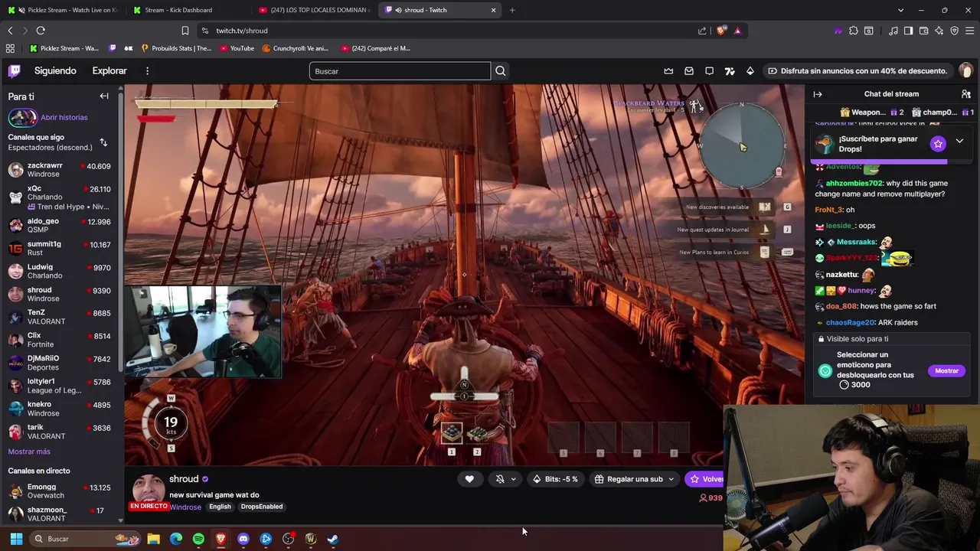Bookmark this page in address bar

click(185, 31)
